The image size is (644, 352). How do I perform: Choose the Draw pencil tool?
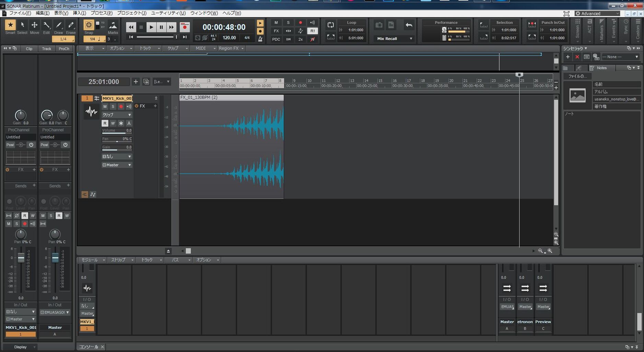(59, 25)
